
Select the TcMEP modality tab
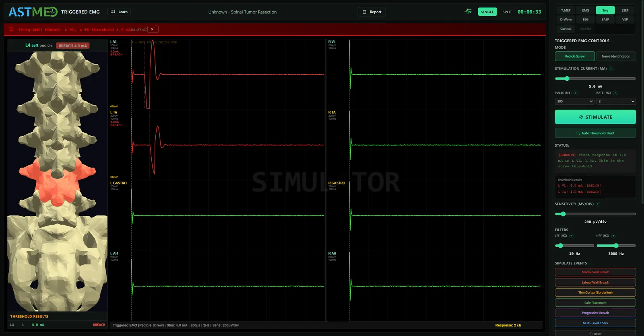coord(566,10)
